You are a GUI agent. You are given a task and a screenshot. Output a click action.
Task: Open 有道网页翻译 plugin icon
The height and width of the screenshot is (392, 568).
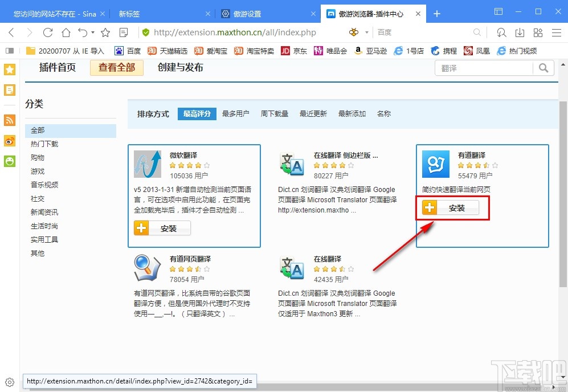tap(148, 268)
